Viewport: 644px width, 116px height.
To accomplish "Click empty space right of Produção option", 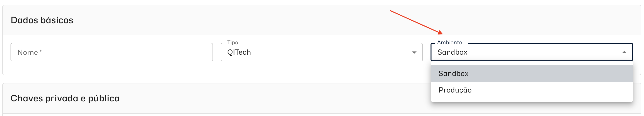I will 550,90.
